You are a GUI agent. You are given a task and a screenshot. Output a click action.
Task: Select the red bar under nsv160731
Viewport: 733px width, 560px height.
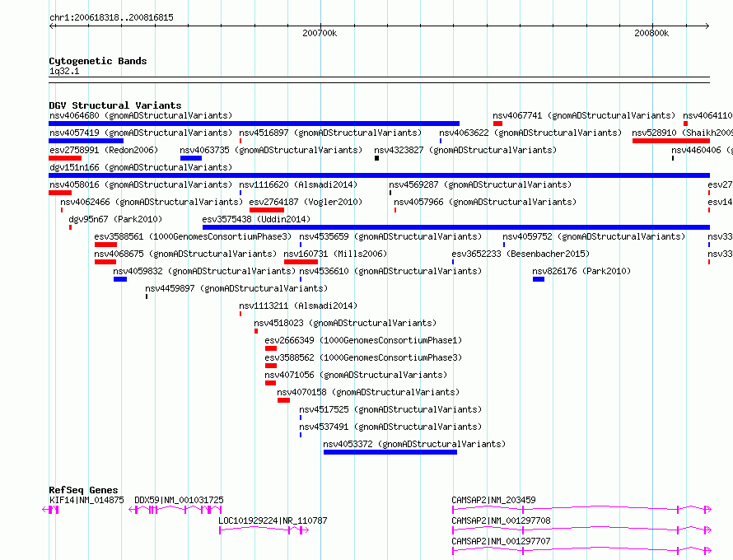point(301,262)
